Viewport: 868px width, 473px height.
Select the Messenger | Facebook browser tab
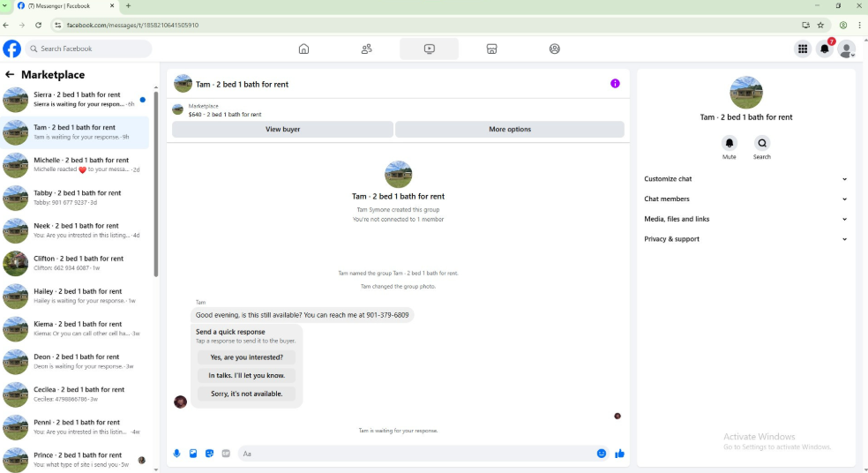[65, 5]
